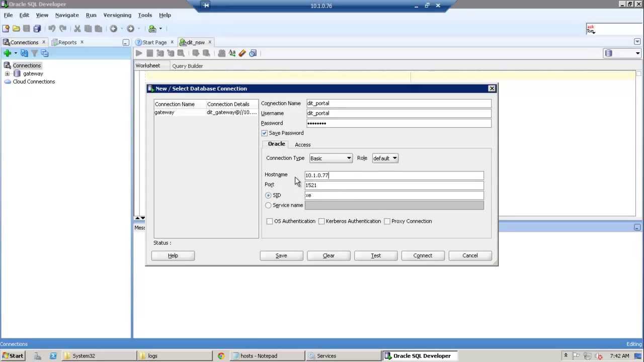The width and height of the screenshot is (644, 362).
Task: Open the Navigate menu
Action: (67, 15)
